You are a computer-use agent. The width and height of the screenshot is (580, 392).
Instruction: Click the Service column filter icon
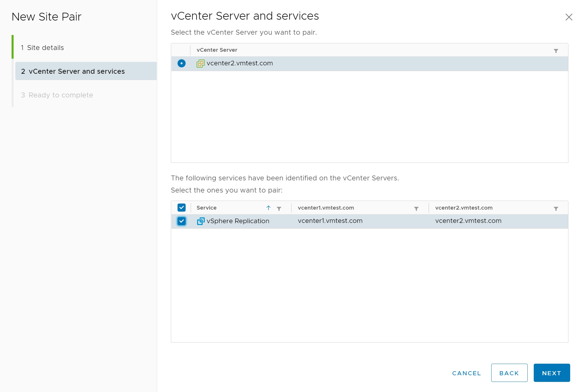(x=279, y=208)
